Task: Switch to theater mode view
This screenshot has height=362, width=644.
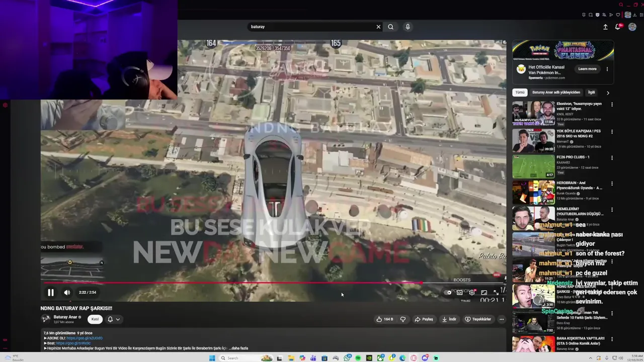Action: (484, 293)
